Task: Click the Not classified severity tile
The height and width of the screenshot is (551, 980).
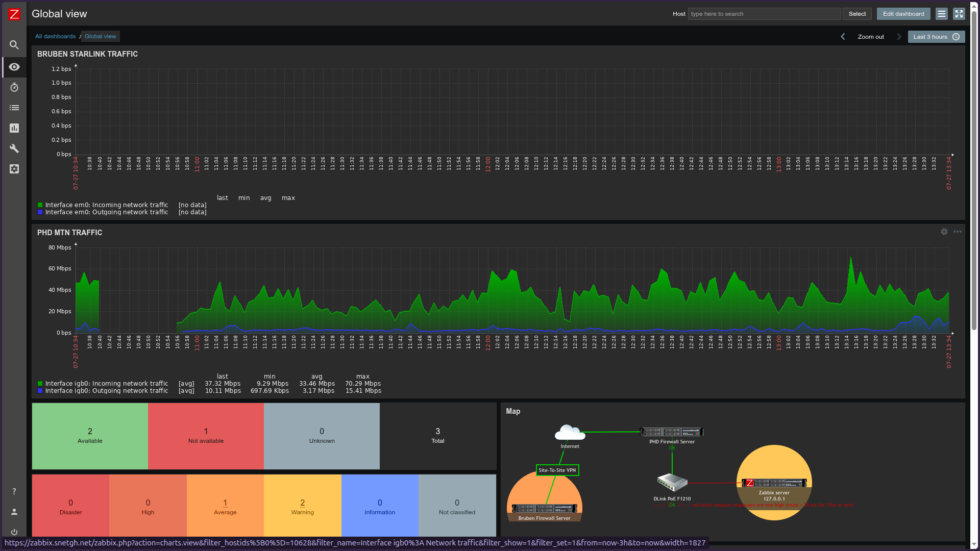Action: (457, 506)
